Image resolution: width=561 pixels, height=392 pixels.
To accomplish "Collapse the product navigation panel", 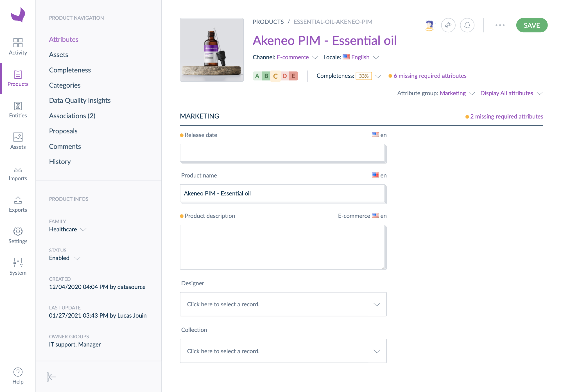I will [51, 377].
